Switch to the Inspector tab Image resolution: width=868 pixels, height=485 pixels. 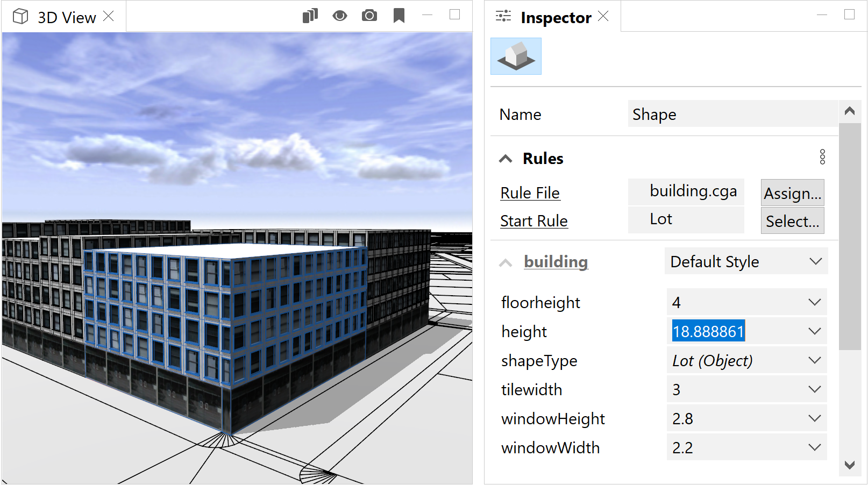[x=555, y=17]
